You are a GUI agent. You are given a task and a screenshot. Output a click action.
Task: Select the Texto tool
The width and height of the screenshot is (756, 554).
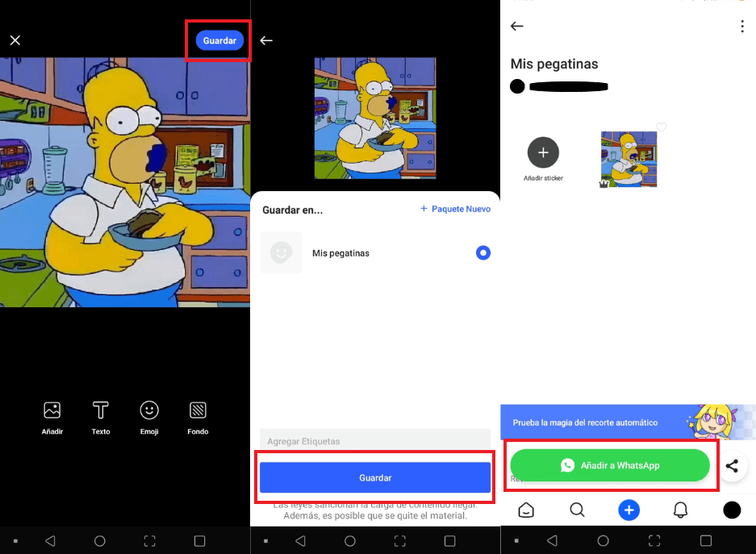101,418
